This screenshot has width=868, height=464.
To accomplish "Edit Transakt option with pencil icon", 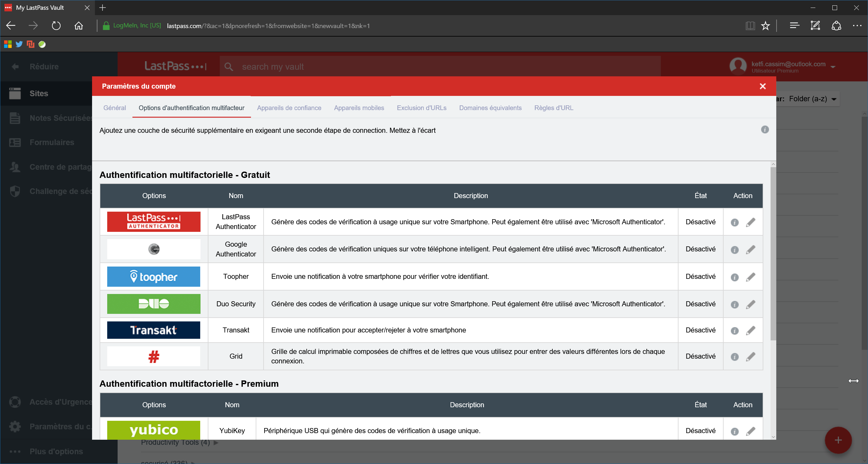I will pos(750,331).
